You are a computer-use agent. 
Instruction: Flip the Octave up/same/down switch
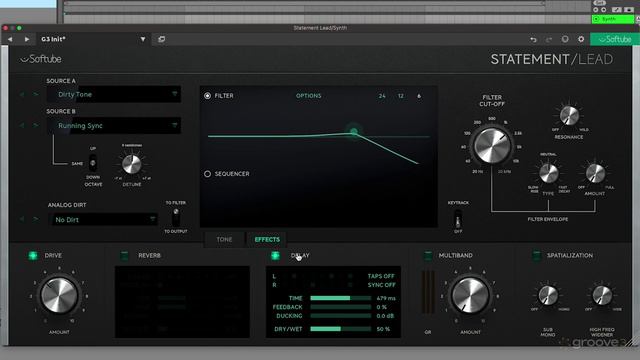click(93, 163)
